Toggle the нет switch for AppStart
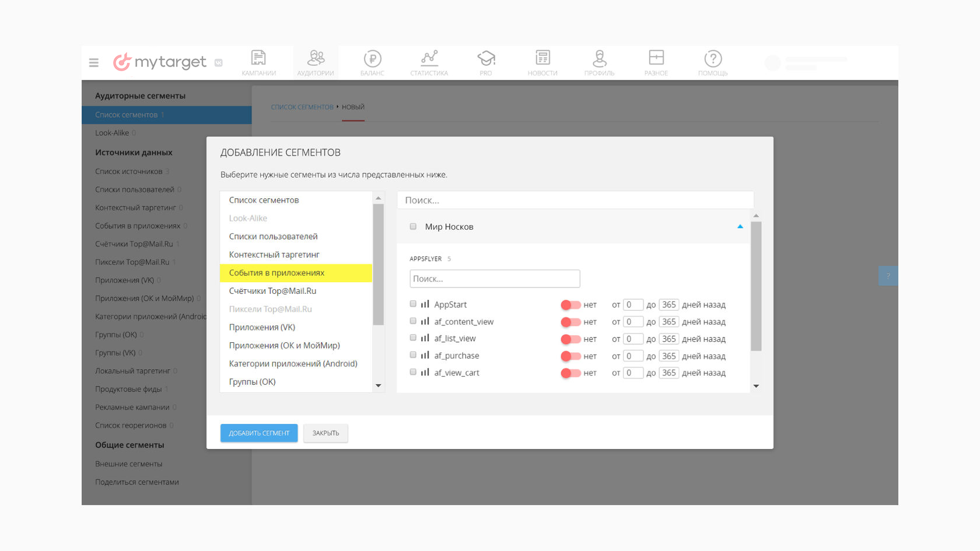 [x=570, y=304]
